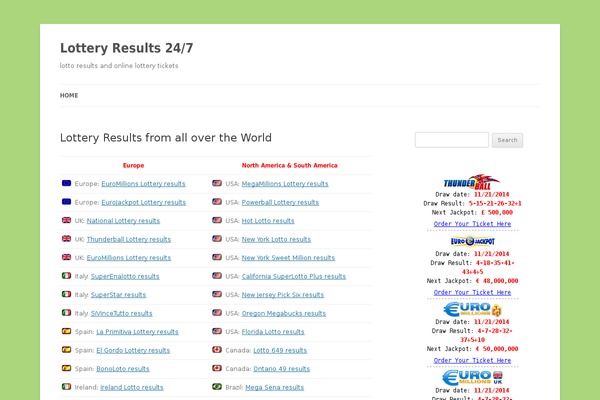The width and height of the screenshot is (600, 400).
Task: Open New York Sweet Million results
Action: pyautogui.click(x=288, y=258)
